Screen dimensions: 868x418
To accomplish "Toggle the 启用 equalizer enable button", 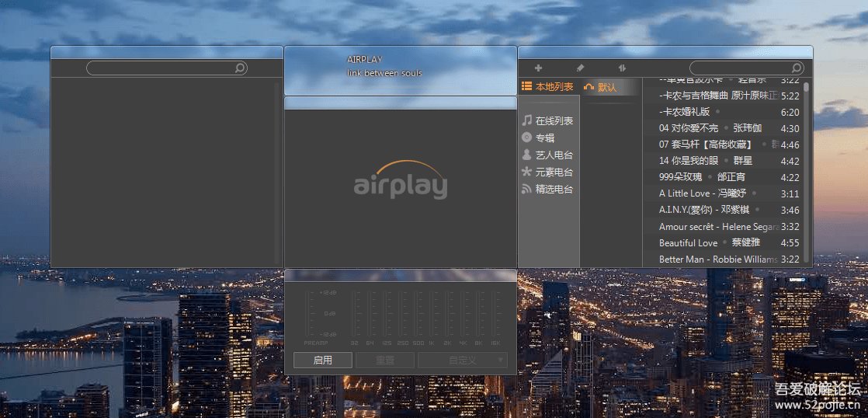I will pyautogui.click(x=323, y=360).
